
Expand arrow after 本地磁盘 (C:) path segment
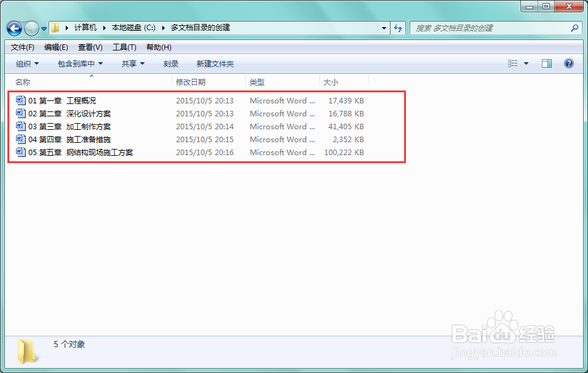(164, 28)
